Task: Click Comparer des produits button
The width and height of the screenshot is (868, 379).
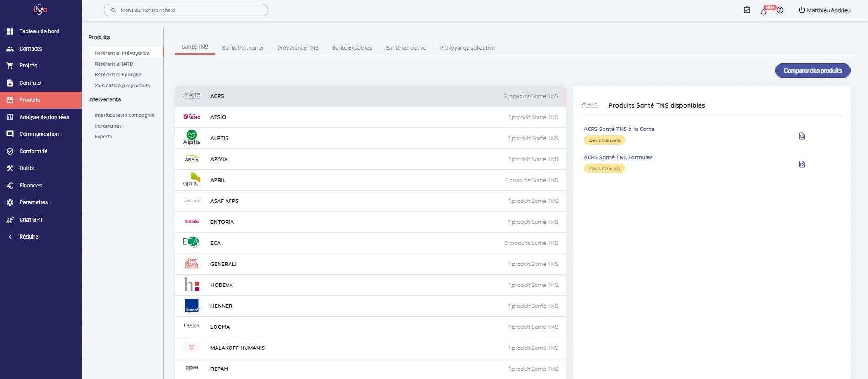Action: pos(813,71)
